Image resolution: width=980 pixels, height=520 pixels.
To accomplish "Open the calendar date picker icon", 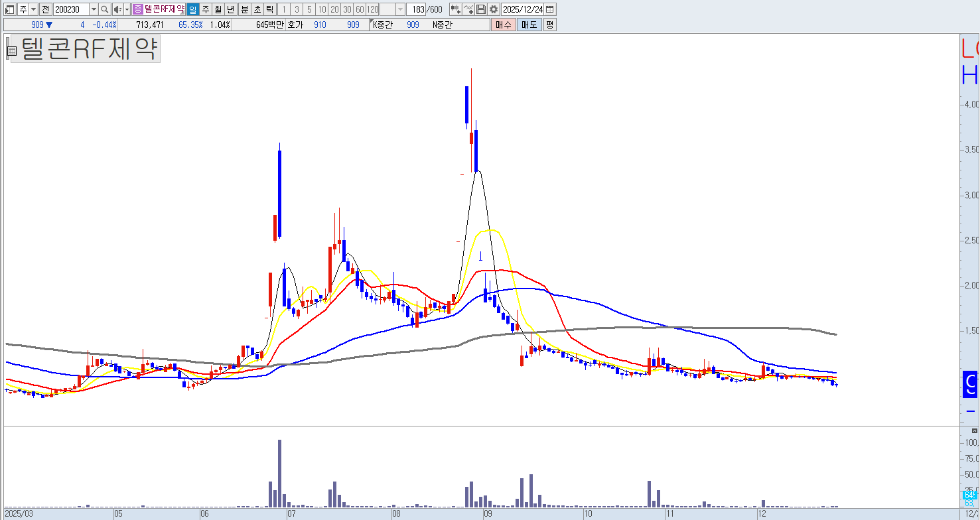I will pos(550,9).
